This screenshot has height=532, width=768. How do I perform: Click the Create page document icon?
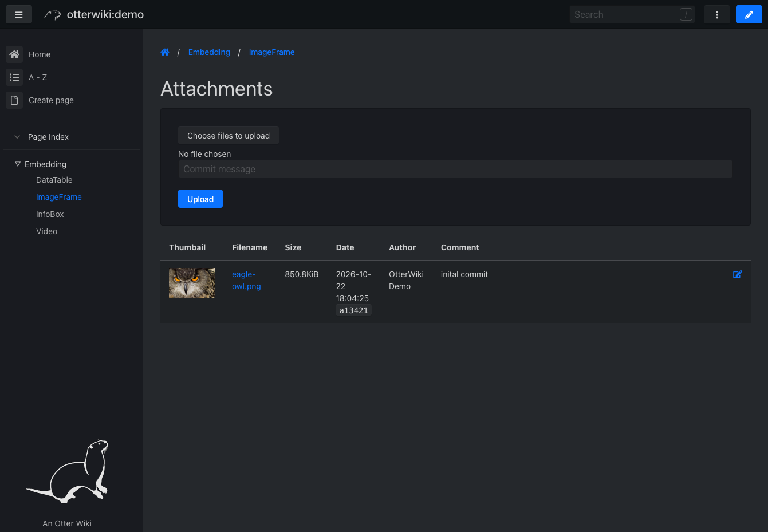point(14,100)
